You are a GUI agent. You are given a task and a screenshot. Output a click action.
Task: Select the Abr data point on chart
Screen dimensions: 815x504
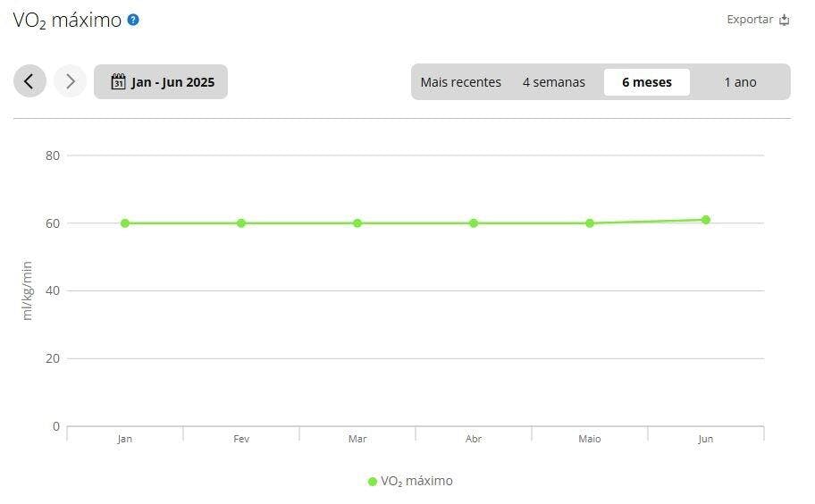474,223
